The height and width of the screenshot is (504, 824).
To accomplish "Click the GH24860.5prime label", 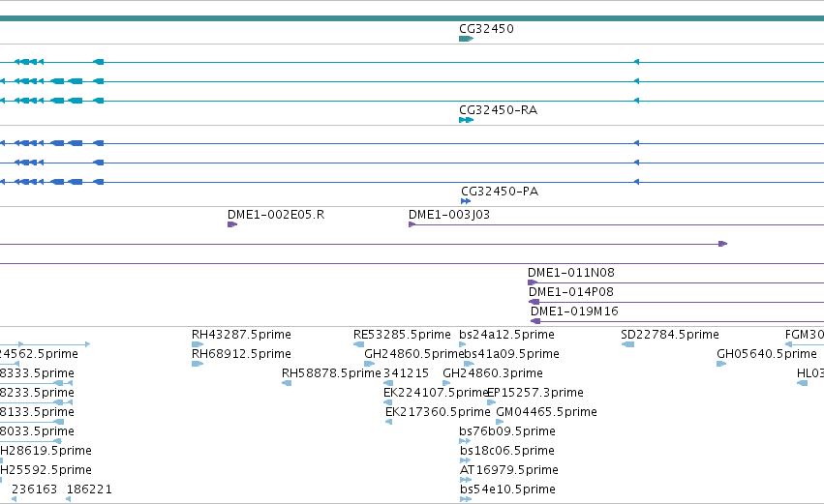I will (414, 354).
